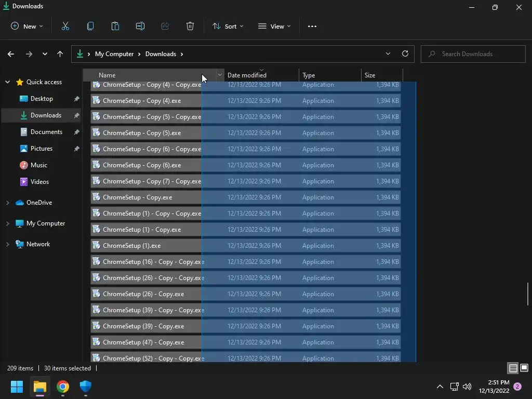Sort by the Type column header
This screenshot has width=532, height=399.
330,75
